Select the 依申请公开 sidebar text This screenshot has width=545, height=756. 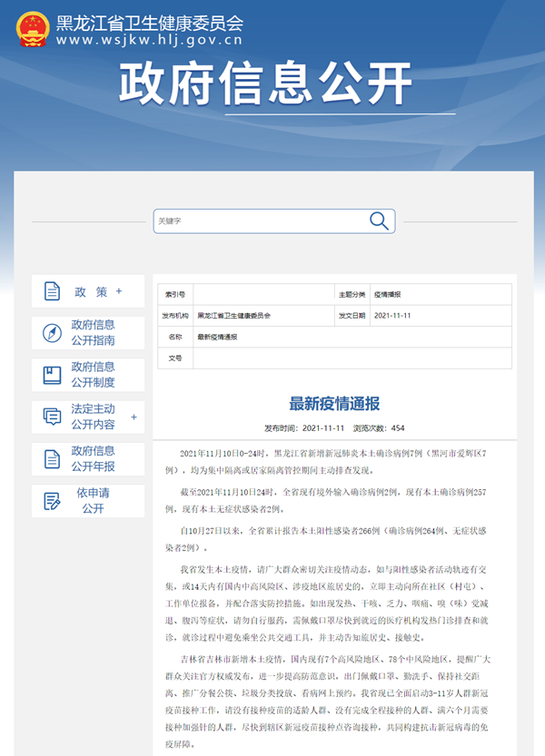[x=93, y=500]
